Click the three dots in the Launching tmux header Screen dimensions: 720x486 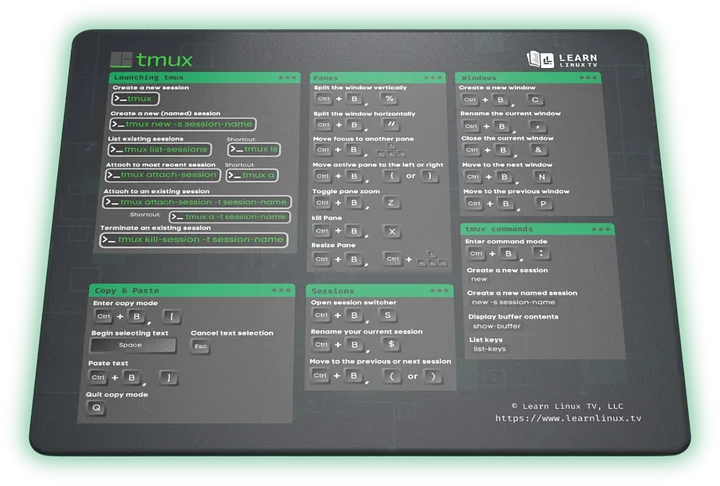[287, 78]
